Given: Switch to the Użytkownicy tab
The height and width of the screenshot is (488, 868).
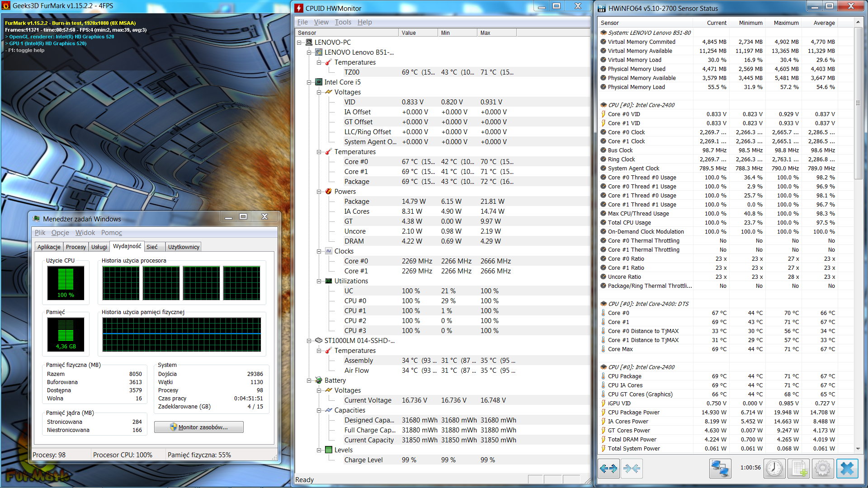Looking at the screenshot, I should (184, 247).
